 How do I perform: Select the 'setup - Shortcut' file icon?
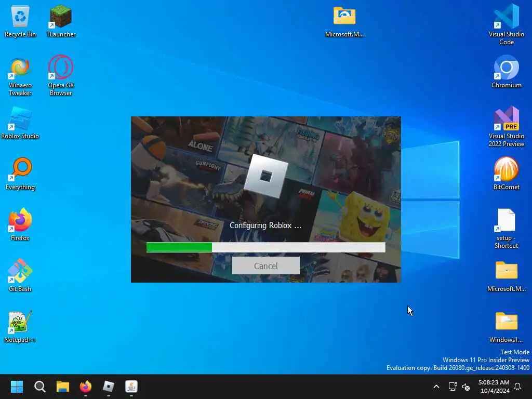[x=506, y=229]
